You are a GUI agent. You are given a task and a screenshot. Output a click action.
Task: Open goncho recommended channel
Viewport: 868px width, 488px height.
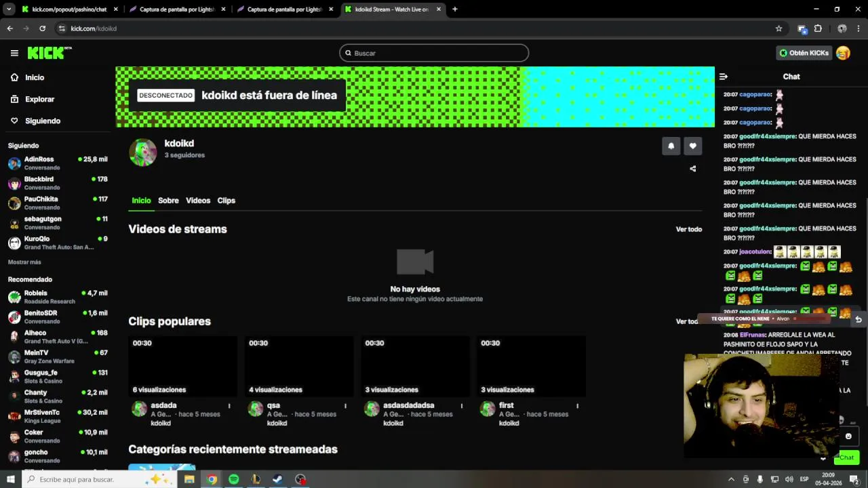[x=57, y=456]
